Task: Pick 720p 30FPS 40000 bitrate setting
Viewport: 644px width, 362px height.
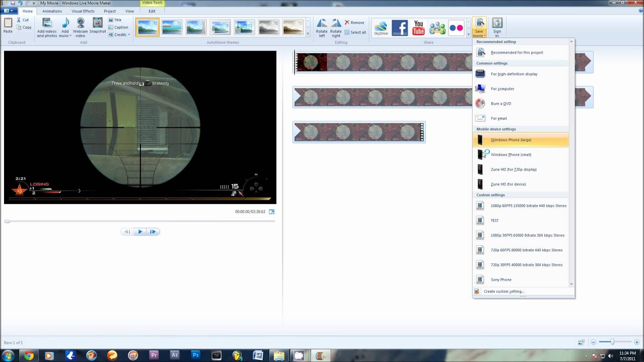Action: (x=521, y=265)
